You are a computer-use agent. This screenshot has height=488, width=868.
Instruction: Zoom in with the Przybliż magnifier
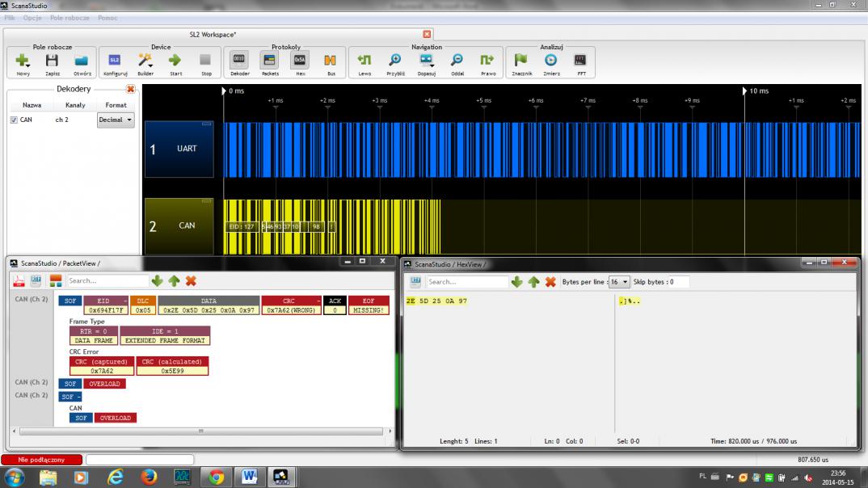395,61
